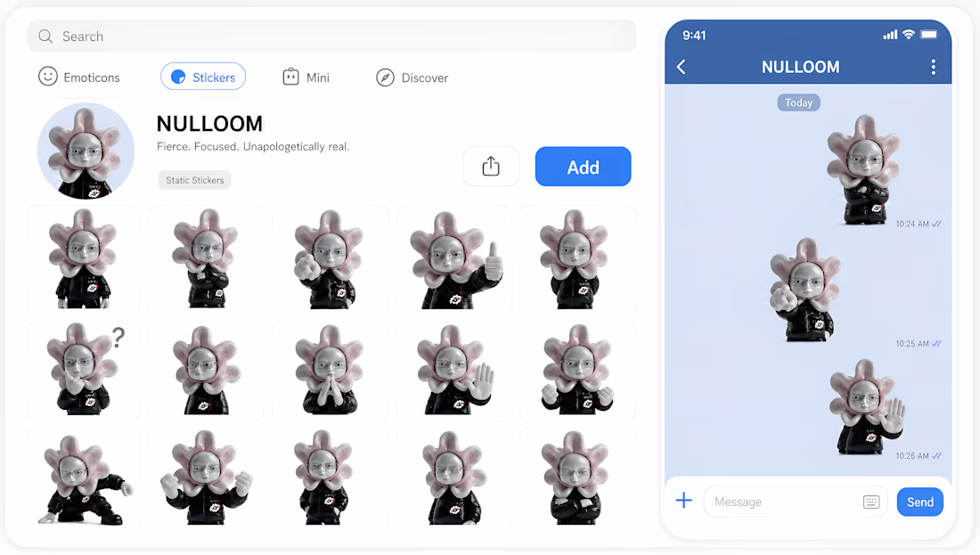Click the Static Stickers tag
980x555 pixels.
coord(194,180)
